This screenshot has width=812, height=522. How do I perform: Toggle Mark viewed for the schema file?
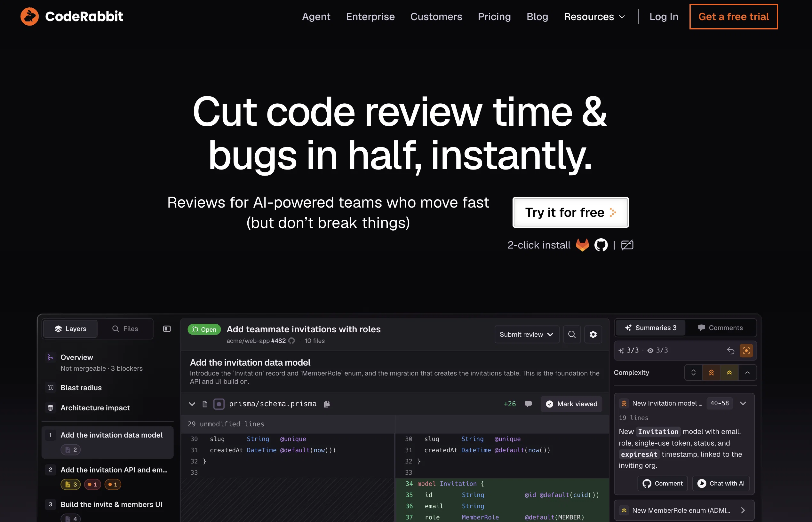tap(571, 404)
